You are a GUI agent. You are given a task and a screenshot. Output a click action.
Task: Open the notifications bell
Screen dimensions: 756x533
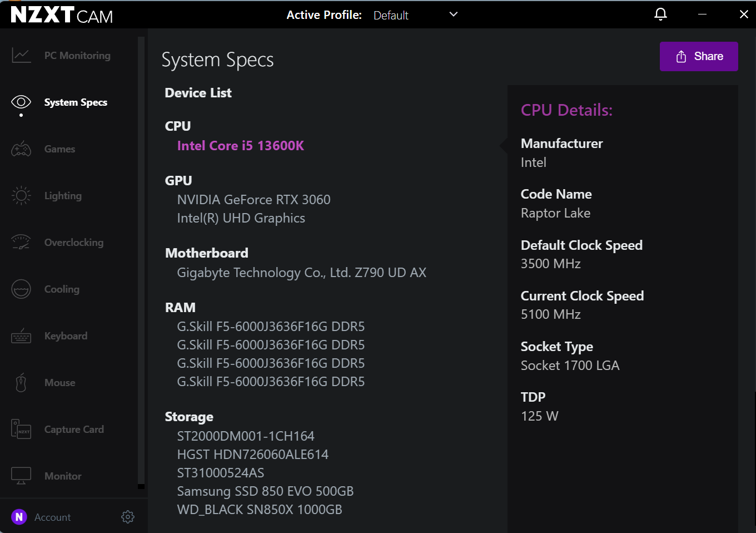pos(660,14)
